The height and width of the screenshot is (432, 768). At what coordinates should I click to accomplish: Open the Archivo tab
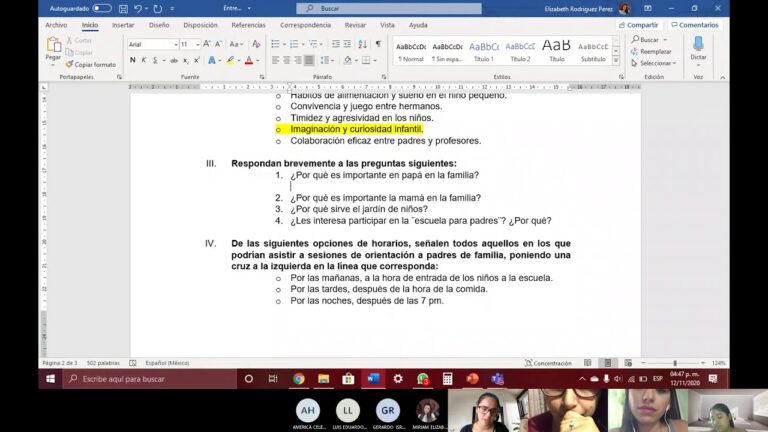pyautogui.click(x=56, y=25)
